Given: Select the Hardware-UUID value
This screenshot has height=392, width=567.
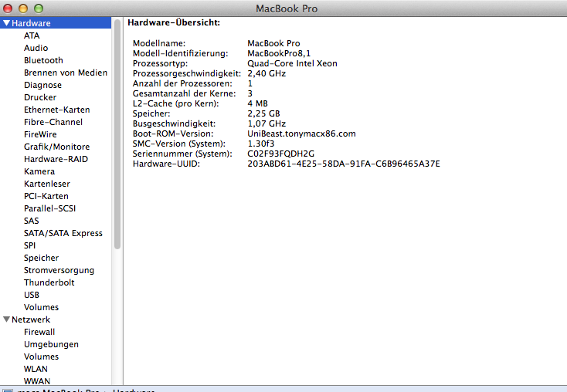Looking at the screenshot, I should tap(344, 164).
